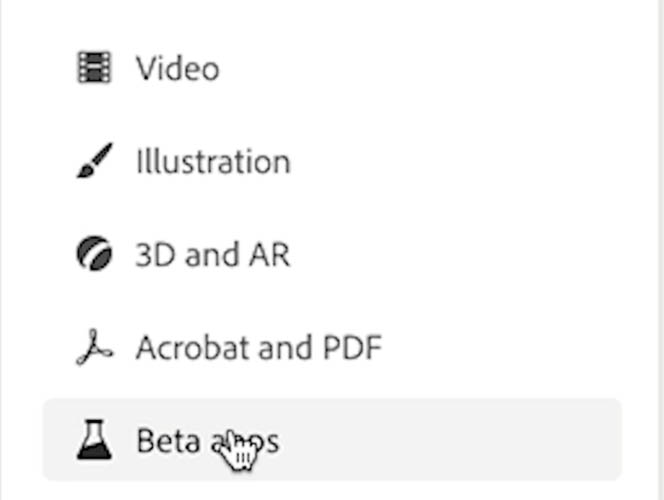Image resolution: width=664 pixels, height=500 pixels.
Task: Click the paintbrush icon for Illustration
Action: [95, 160]
